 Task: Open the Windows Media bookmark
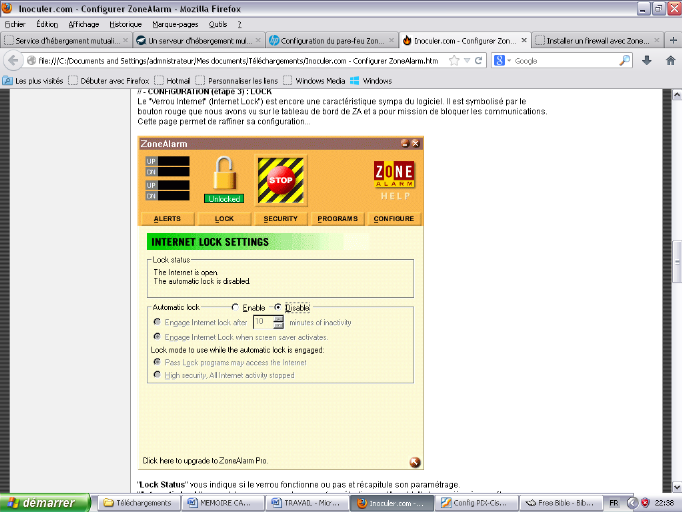coord(314,80)
